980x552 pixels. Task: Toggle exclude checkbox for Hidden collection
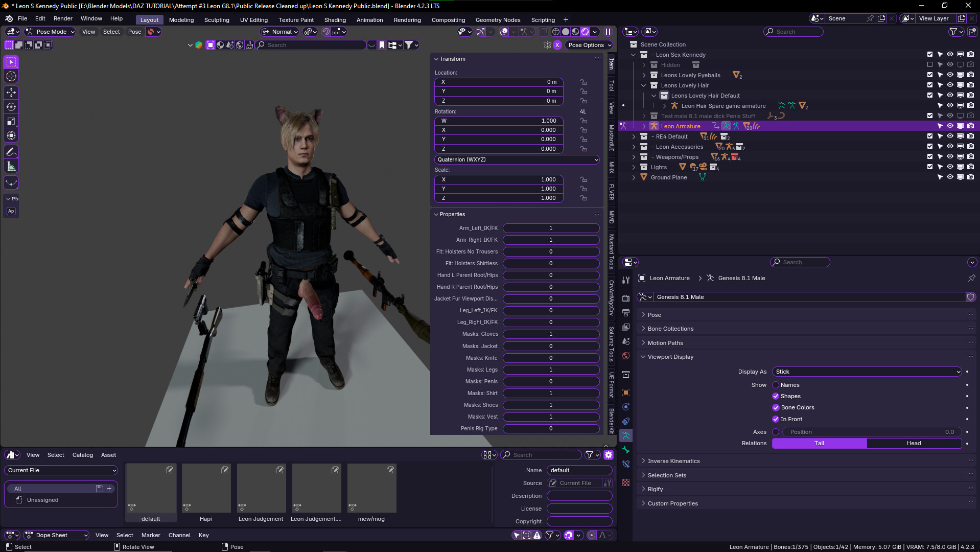pos(930,65)
